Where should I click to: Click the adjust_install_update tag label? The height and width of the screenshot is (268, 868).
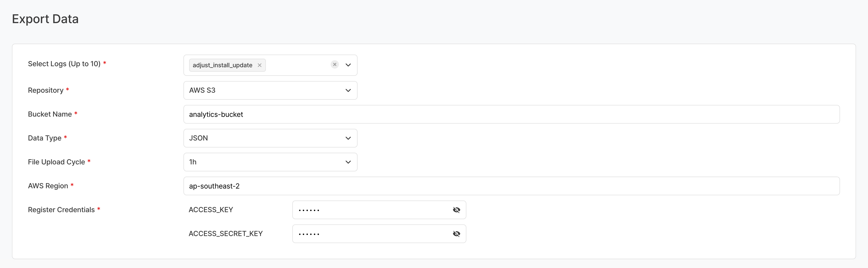(222, 65)
